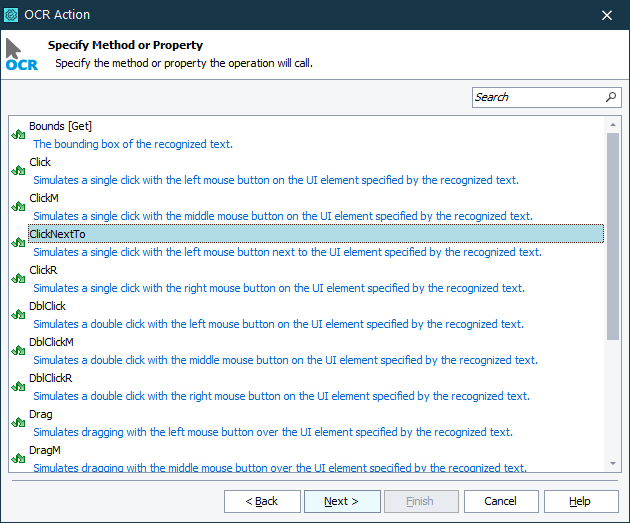Click the method icon beside Bounds [Get]
The image size is (630, 523).
(18, 134)
